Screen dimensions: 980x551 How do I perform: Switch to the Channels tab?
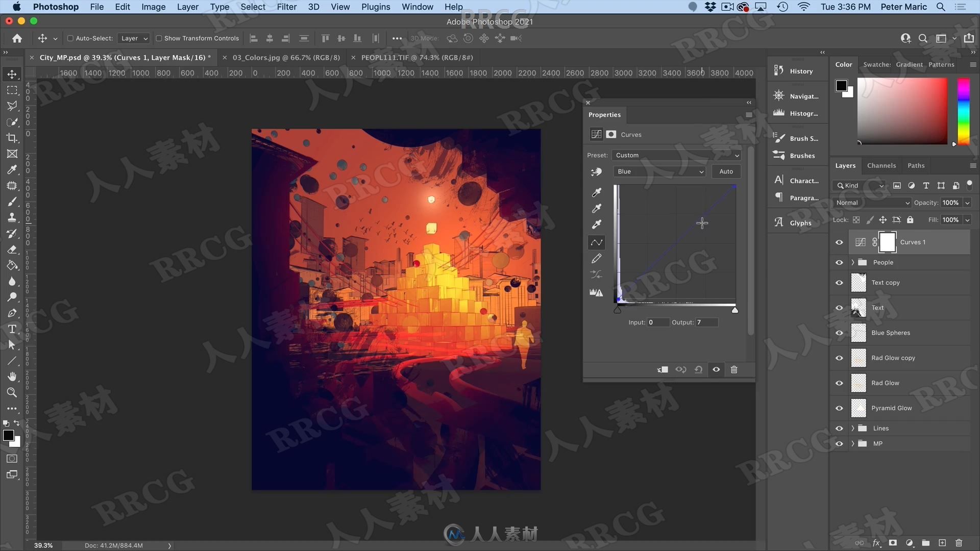click(x=881, y=165)
